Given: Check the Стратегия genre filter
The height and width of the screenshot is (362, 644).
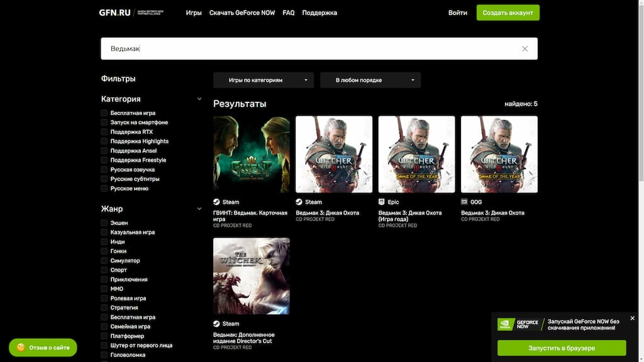Looking at the screenshot, I should [104, 308].
